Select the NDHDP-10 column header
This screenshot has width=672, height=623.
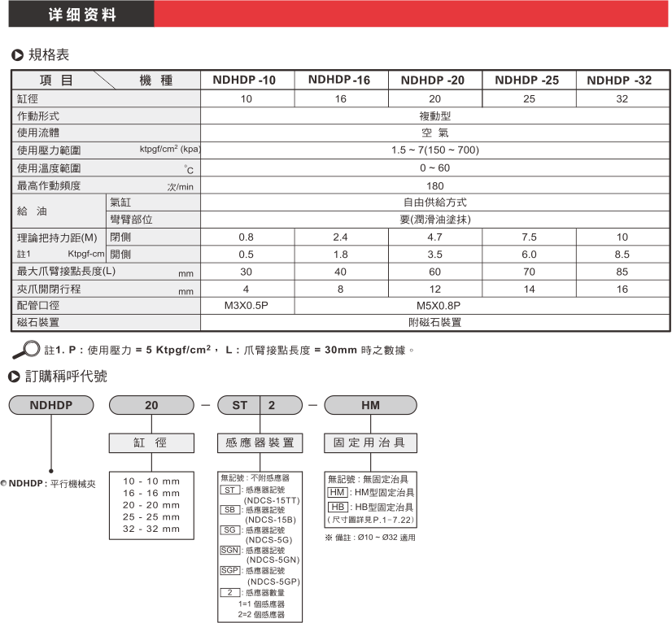click(245, 81)
